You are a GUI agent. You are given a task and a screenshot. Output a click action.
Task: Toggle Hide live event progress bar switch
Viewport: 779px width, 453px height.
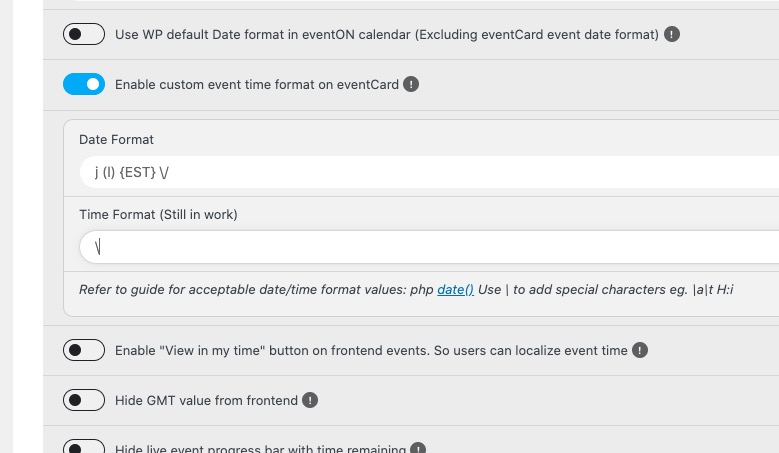84,446
